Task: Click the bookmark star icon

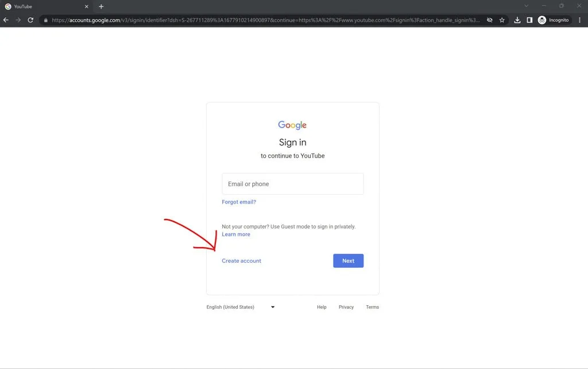Action: coord(502,20)
